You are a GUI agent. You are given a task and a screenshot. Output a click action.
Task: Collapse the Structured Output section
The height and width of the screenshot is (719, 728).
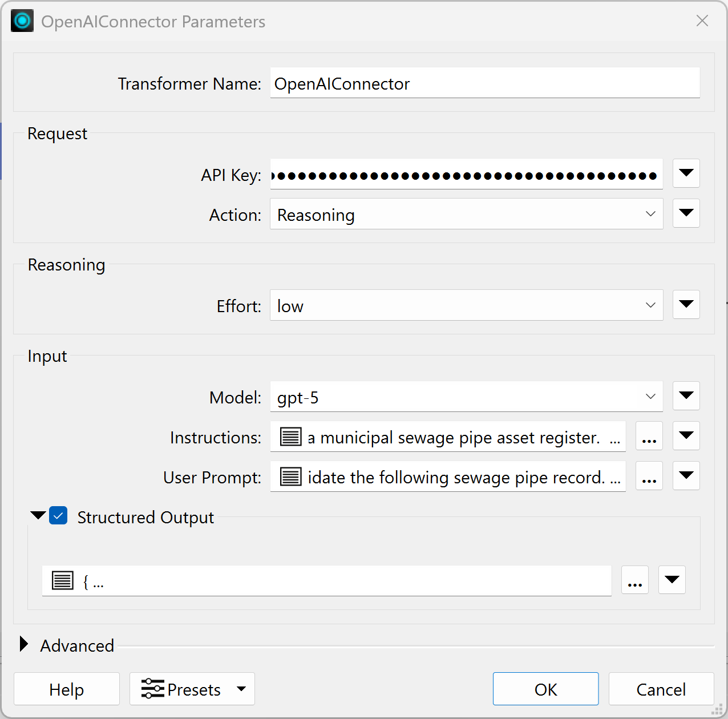(38, 514)
